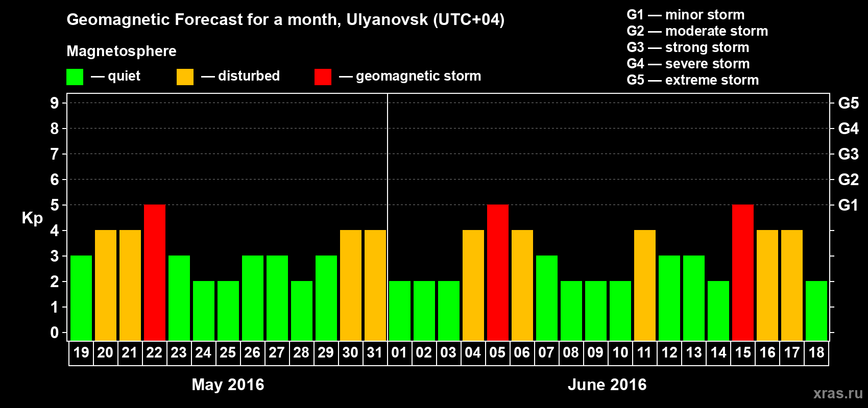Click the Kp axis label
This screenshot has width=868, height=408.
coord(32,219)
